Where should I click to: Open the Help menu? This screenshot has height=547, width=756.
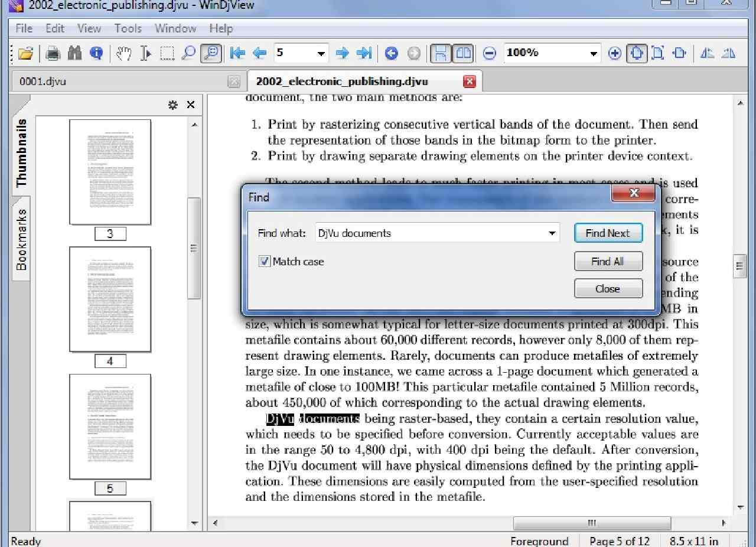click(x=221, y=28)
